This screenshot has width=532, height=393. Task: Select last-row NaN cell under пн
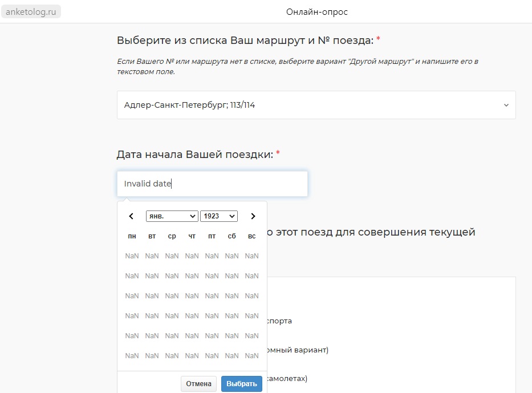tap(132, 356)
